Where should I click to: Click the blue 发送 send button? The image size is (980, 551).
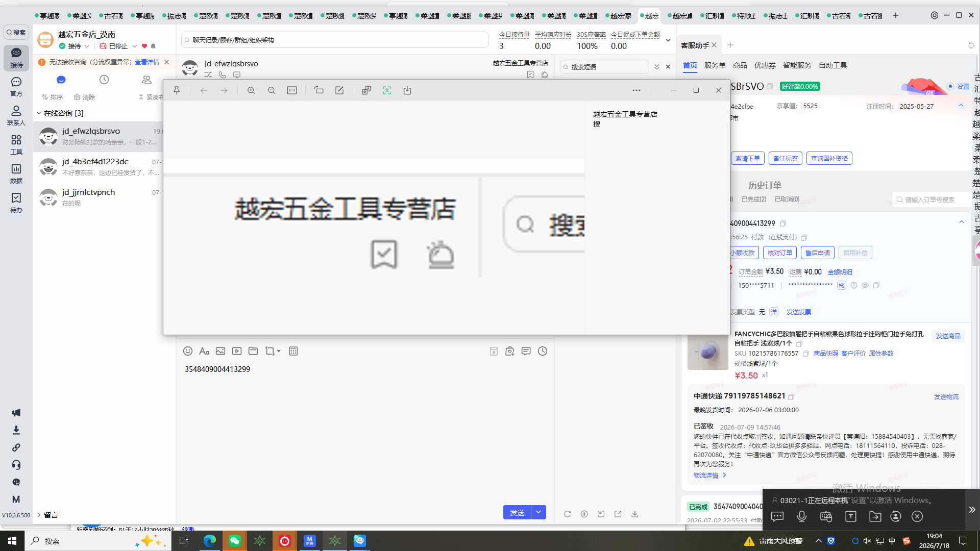pyautogui.click(x=517, y=512)
